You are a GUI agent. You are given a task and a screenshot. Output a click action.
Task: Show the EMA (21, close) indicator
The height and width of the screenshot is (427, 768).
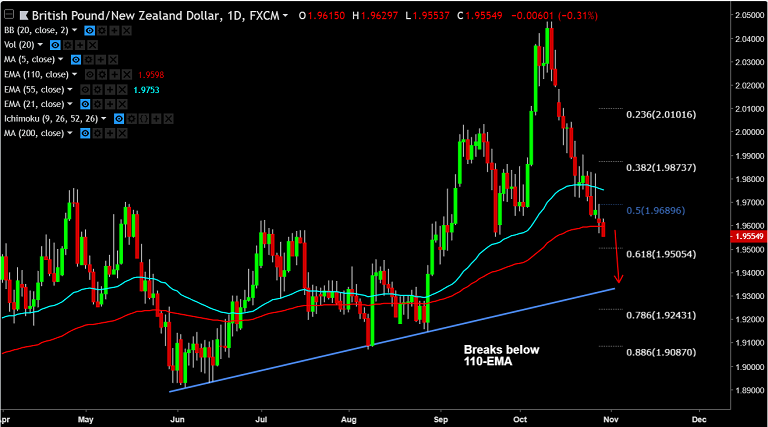tap(85, 104)
